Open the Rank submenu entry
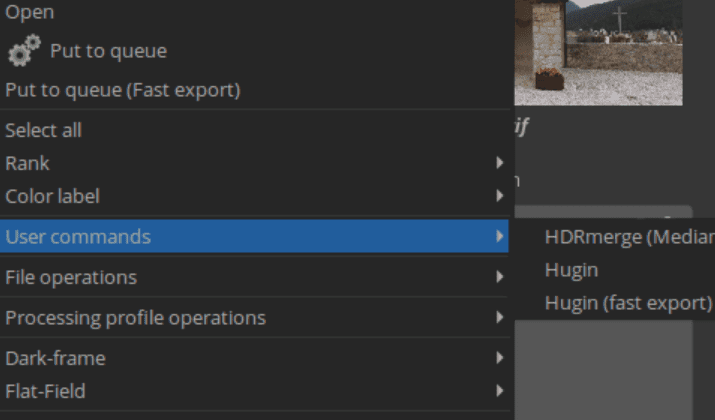 pos(254,163)
